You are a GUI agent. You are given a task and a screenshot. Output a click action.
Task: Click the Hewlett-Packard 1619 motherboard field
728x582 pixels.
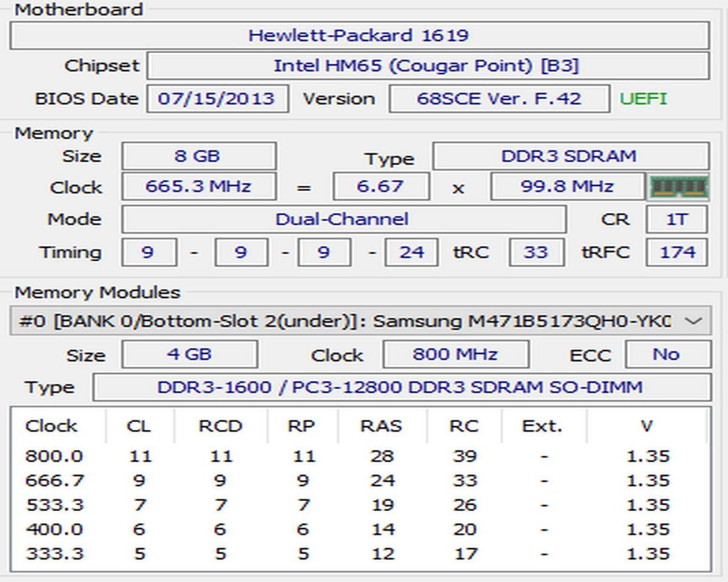point(359,35)
